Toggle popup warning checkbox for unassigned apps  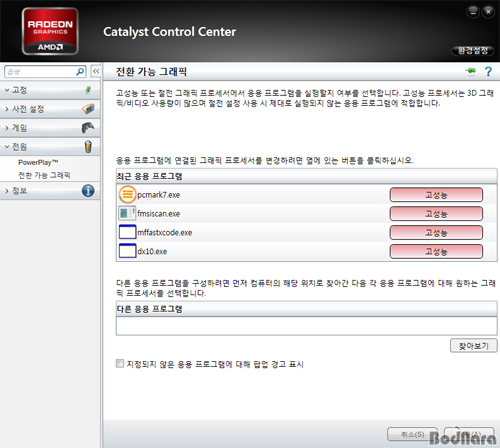coord(120,363)
